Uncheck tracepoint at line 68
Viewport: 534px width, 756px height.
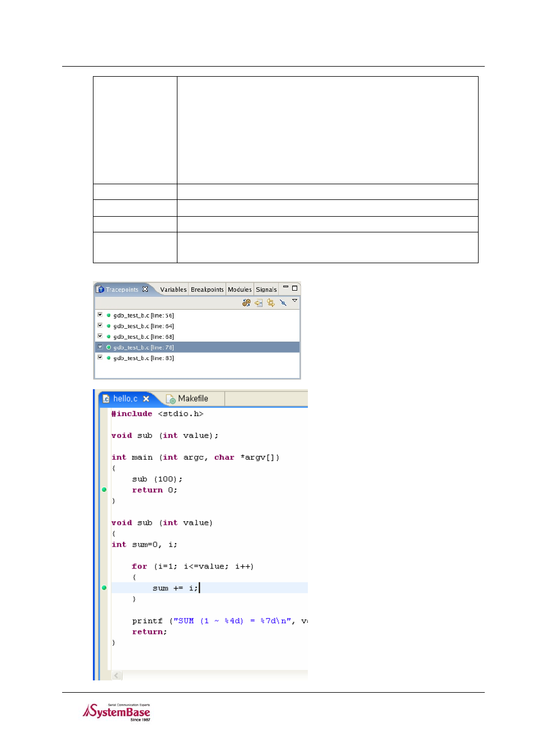coord(100,336)
